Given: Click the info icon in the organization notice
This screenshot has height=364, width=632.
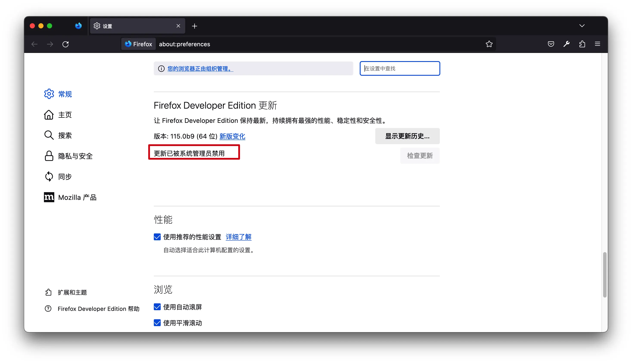Looking at the screenshot, I should (161, 68).
